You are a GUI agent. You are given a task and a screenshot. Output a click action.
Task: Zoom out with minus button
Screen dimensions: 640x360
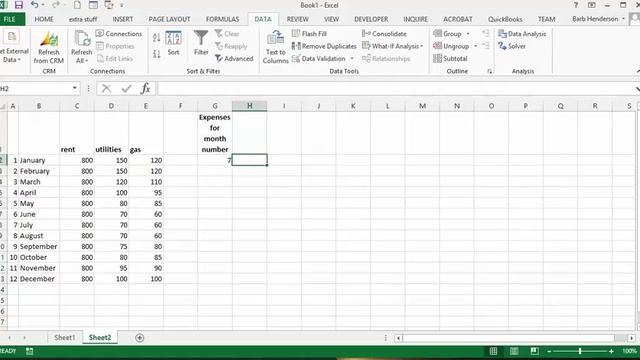tap(549, 351)
